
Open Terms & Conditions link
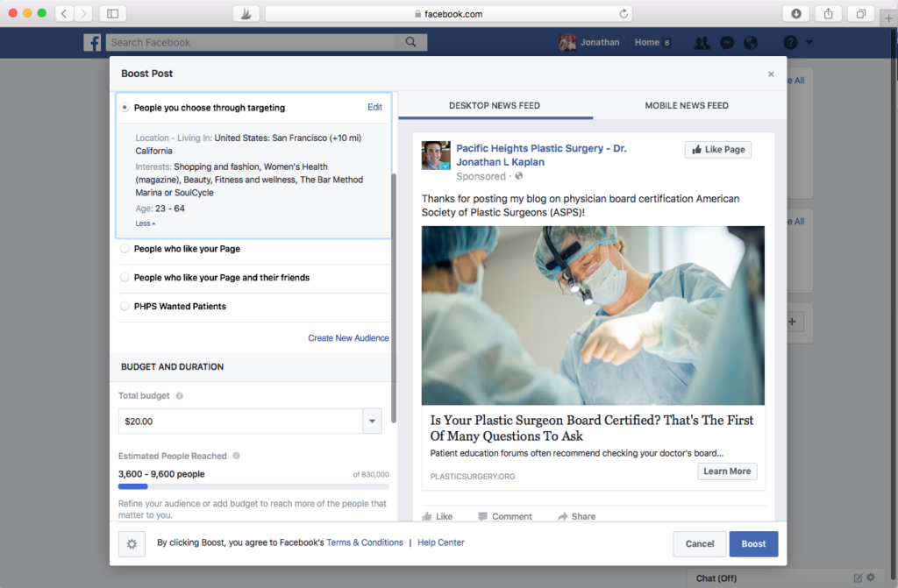pyautogui.click(x=365, y=542)
